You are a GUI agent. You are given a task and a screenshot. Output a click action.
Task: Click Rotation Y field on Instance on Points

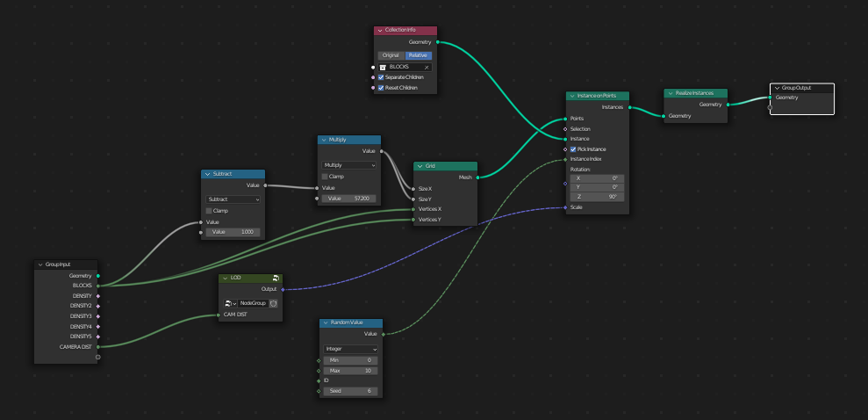click(598, 187)
